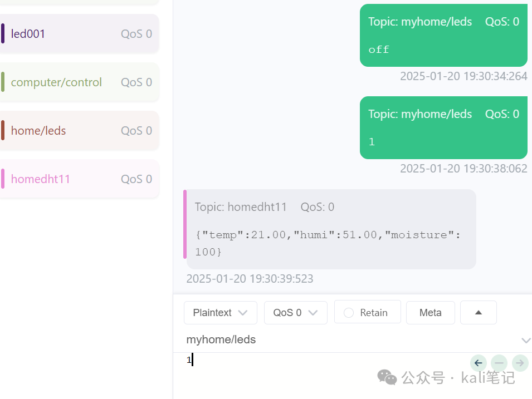Click the pink bar on homedht11 message

[185, 224]
